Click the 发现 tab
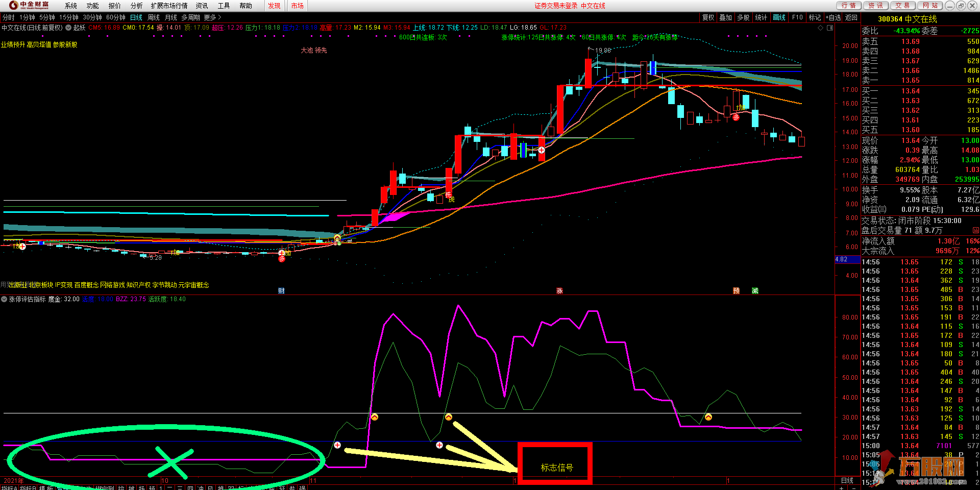Image resolution: width=980 pixels, height=490 pixels. point(274,6)
